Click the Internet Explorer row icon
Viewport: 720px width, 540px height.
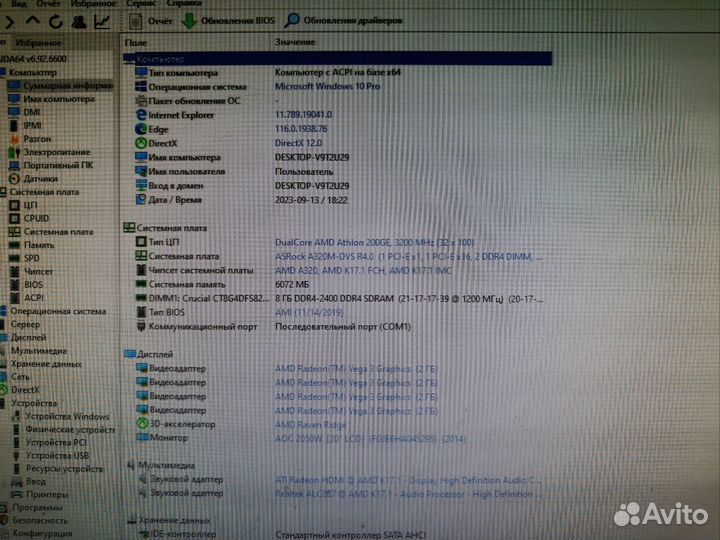(x=141, y=115)
